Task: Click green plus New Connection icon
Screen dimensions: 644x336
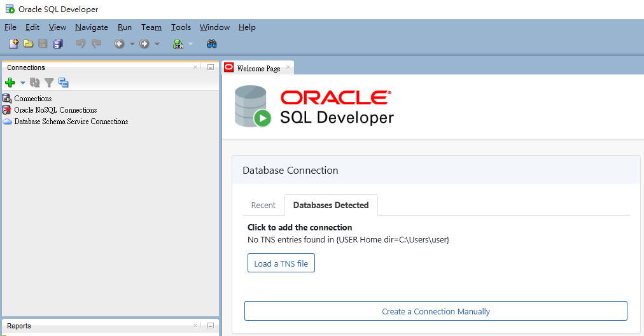Action: tap(10, 83)
